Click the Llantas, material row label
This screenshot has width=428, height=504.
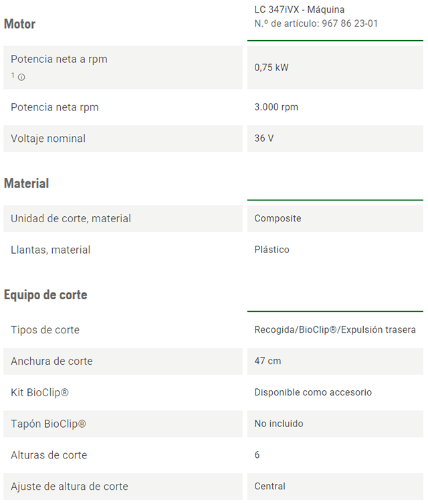pos(51,250)
